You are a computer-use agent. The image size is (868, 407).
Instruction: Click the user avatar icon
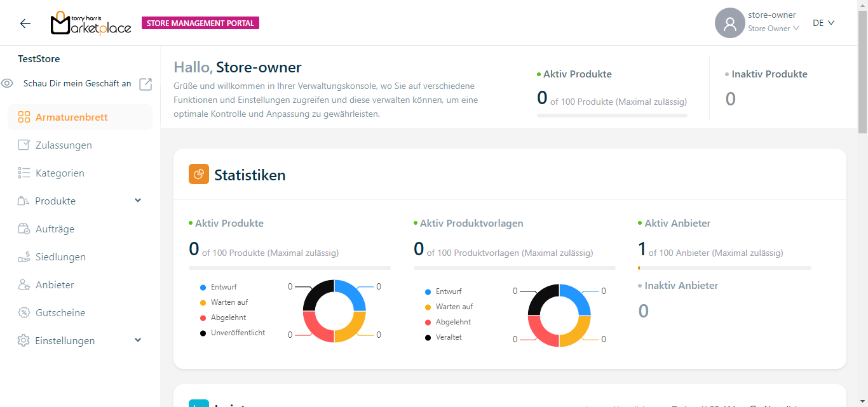(729, 23)
